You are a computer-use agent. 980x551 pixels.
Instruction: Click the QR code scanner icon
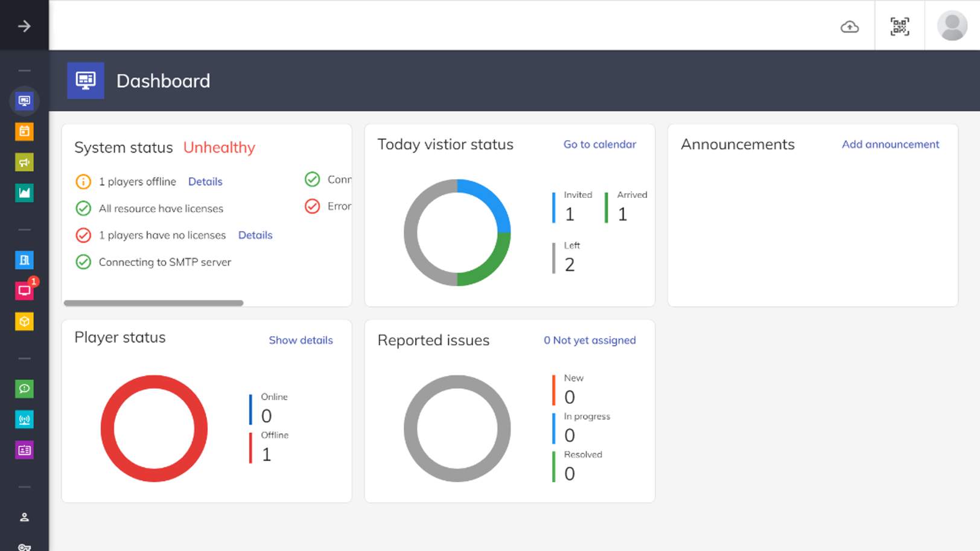point(900,27)
